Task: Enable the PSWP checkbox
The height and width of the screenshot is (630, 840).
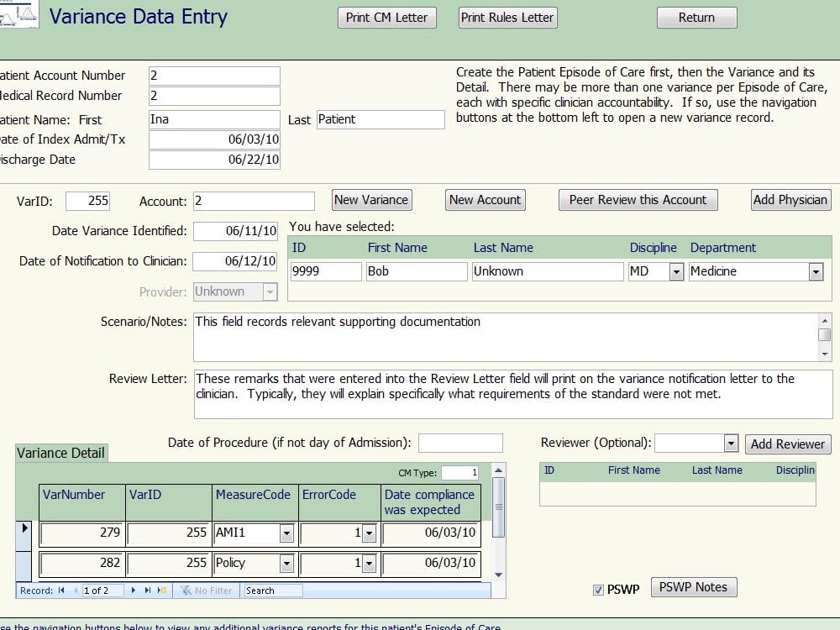Action: [x=599, y=591]
